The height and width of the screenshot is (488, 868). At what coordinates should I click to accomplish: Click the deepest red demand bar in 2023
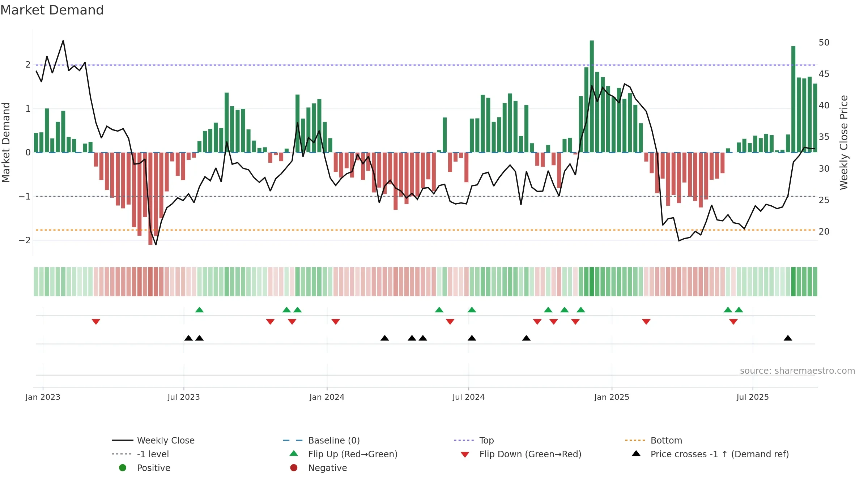click(150, 198)
